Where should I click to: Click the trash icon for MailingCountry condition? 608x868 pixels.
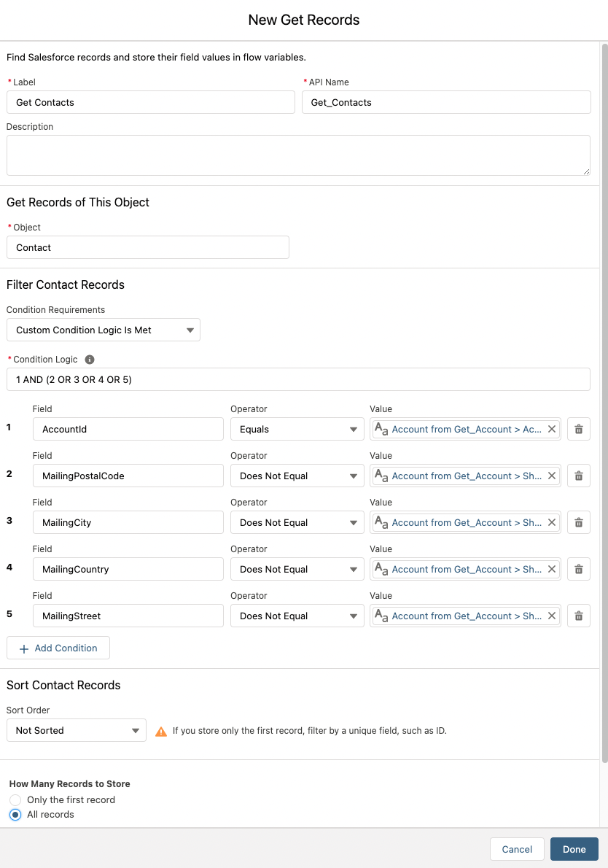[578, 570]
